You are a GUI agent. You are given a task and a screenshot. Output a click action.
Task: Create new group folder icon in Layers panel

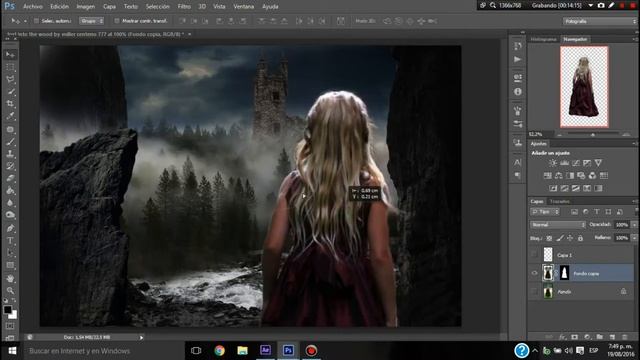[600, 337]
